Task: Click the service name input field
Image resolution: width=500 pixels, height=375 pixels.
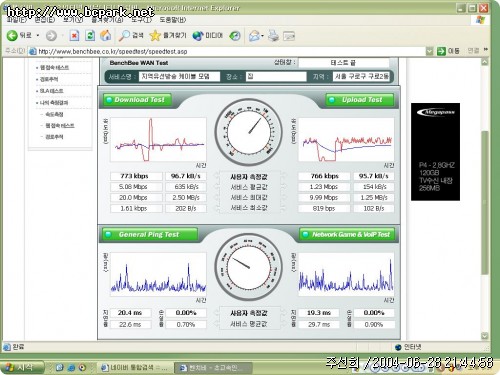Action: coord(179,76)
